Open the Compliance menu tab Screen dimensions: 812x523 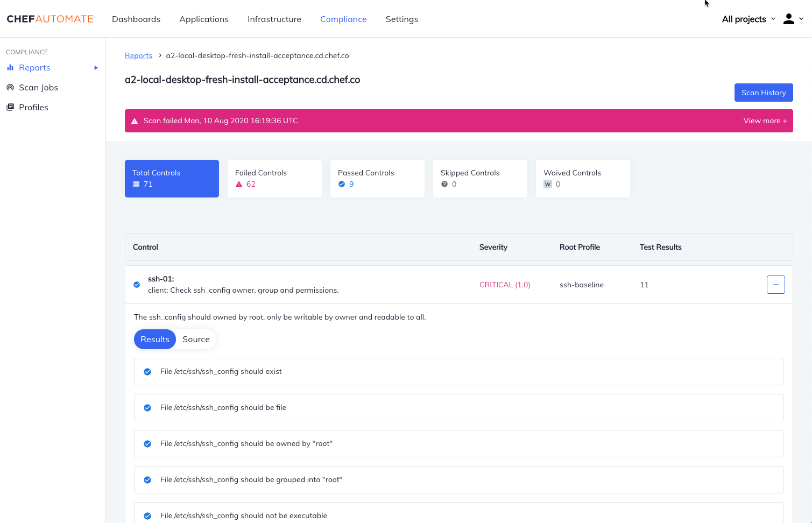click(343, 19)
